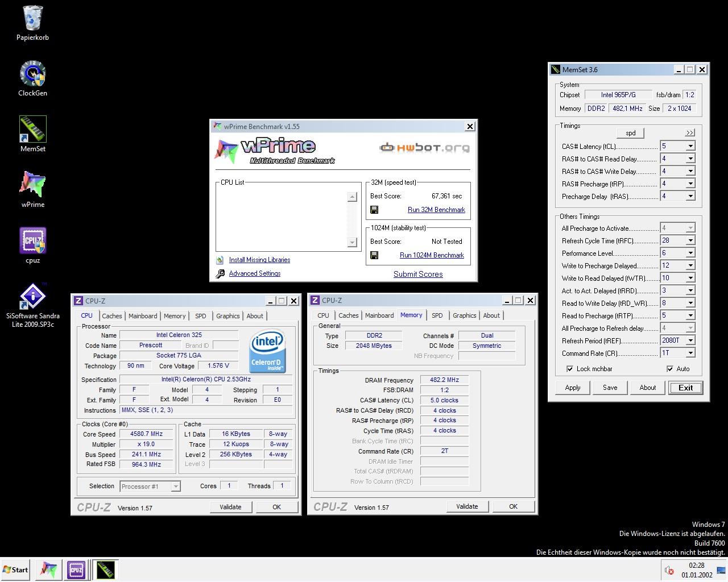This screenshot has width=728, height=582.
Task: Click the MemSet title bar icon
Action: (x=555, y=69)
